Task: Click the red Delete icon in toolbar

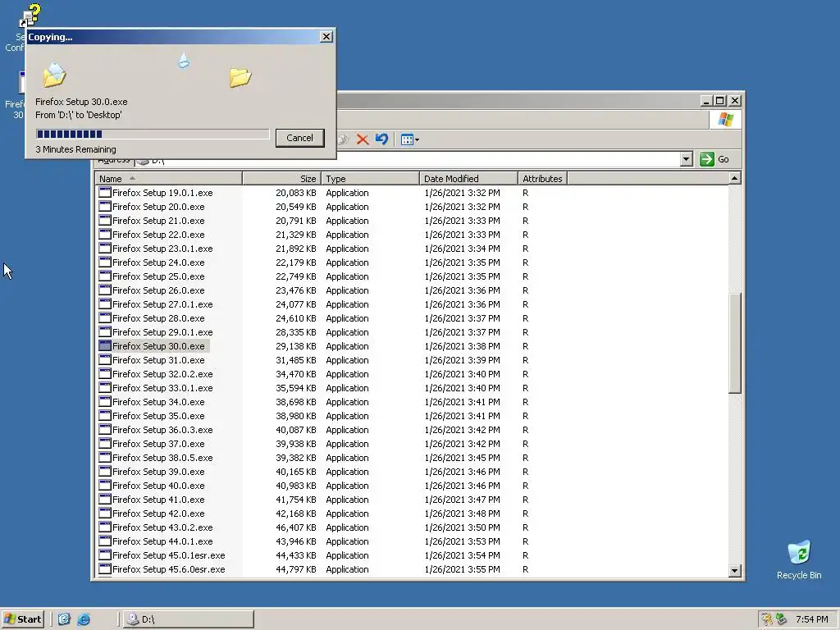Action: tap(363, 139)
